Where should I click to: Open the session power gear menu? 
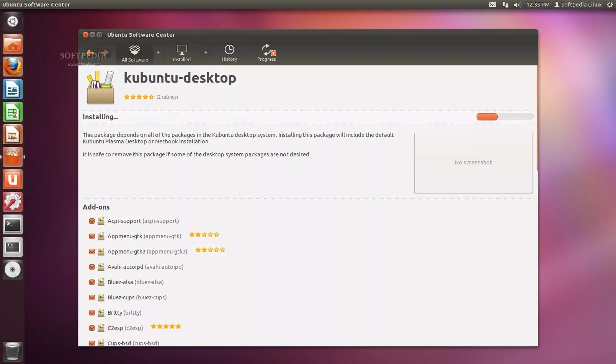click(610, 5)
